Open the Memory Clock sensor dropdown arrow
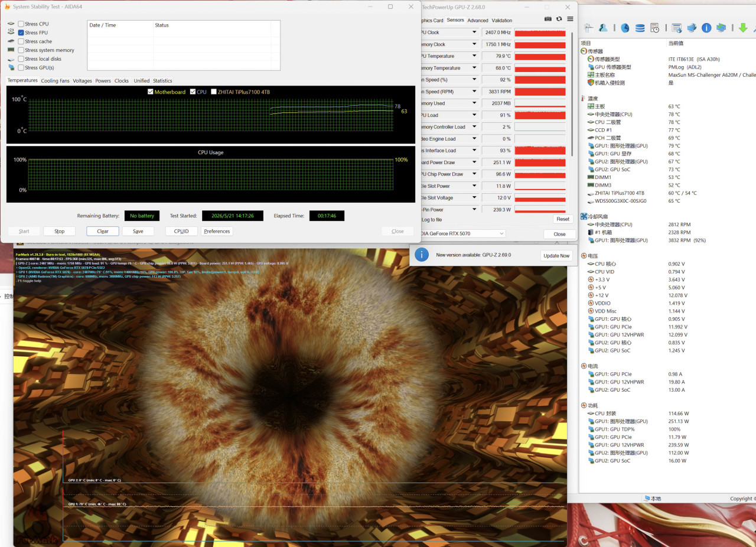 (x=474, y=44)
